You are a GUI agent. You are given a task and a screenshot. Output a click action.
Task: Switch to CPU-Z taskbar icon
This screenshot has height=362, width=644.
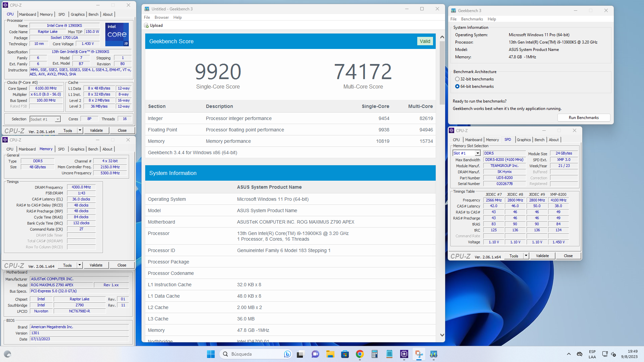[x=404, y=354]
